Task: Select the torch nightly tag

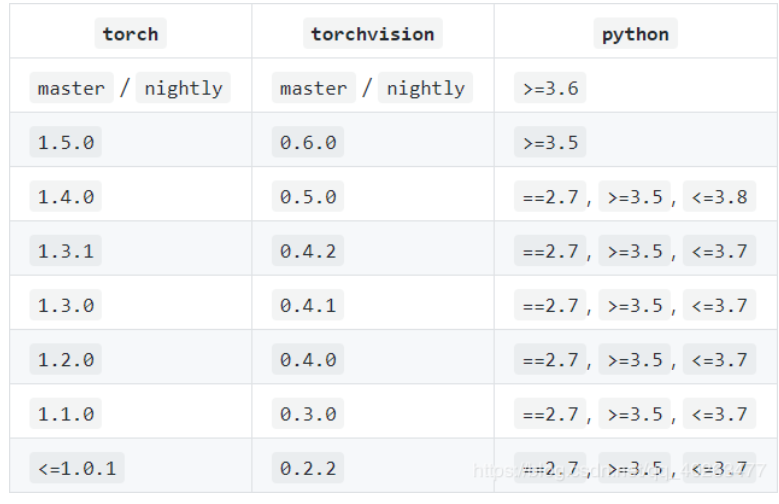Action: click(183, 88)
